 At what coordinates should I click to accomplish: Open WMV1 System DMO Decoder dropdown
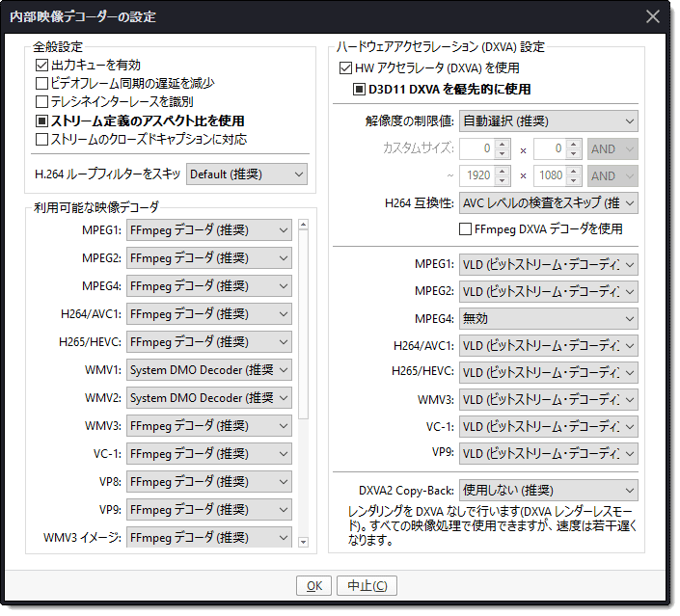[x=209, y=370]
